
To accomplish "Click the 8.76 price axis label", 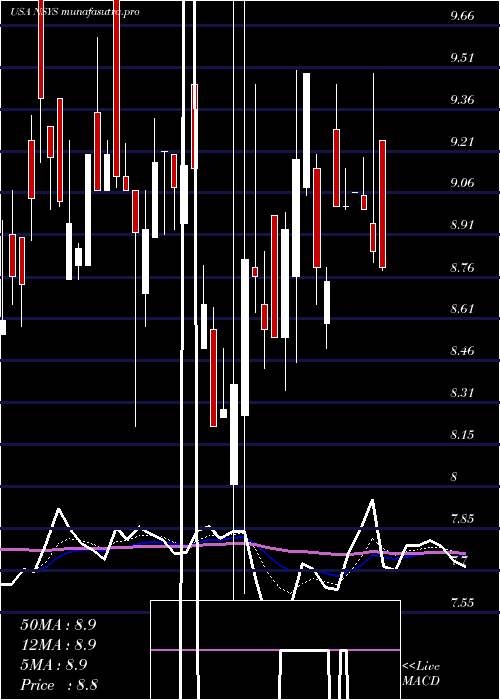I will [x=462, y=267].
